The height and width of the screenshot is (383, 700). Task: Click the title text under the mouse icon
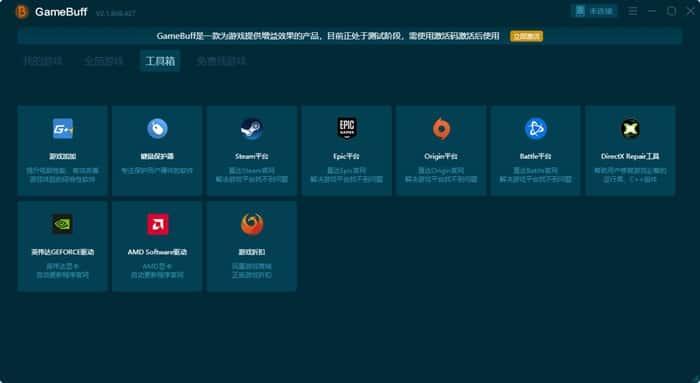pyautogui.click(x=157, y=156)
